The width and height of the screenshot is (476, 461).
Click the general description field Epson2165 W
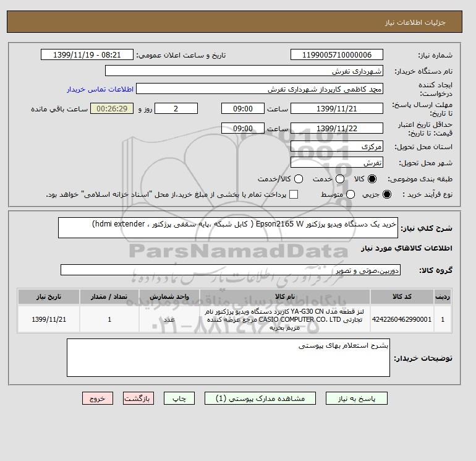pyautogui.click(x=228, y=228)
